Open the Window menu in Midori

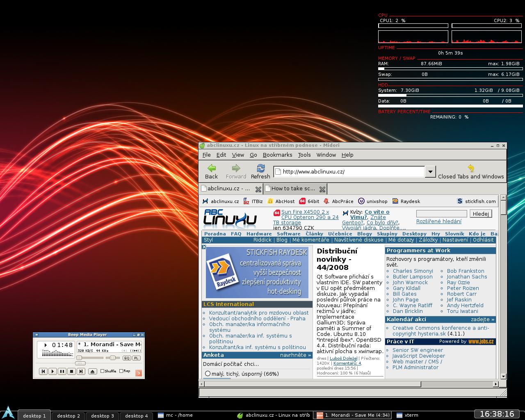[326, 155]
